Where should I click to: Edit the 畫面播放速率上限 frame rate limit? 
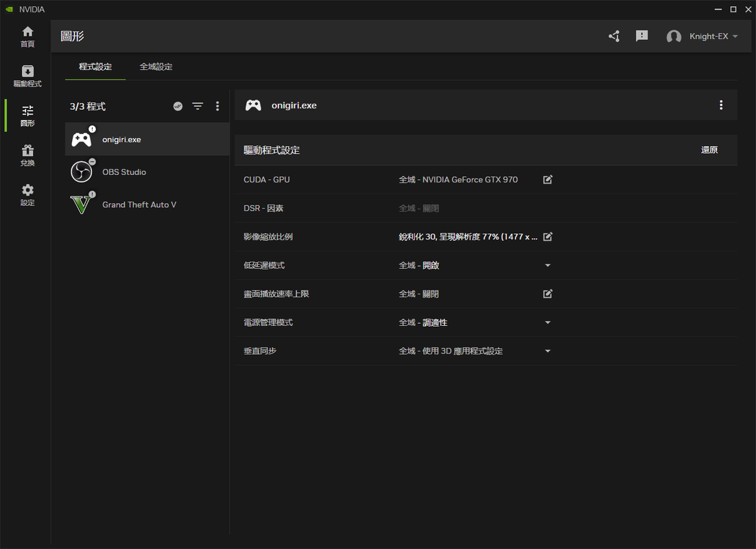547,294
